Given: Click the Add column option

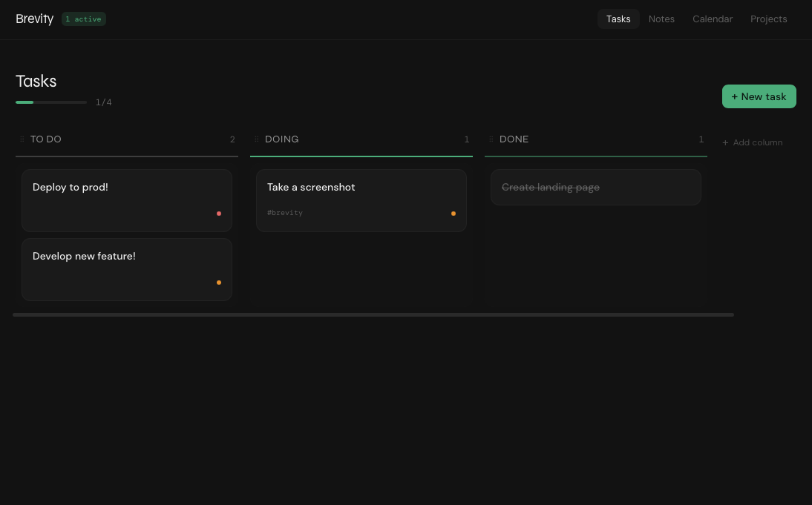Looking at the screenshot, I should click(758, 142).
